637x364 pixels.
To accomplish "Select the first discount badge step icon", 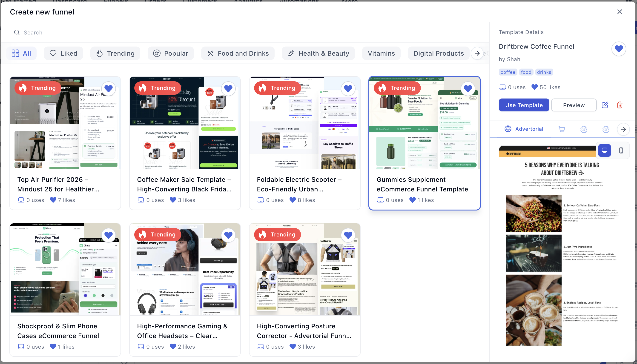I will [x=584, y=129].
